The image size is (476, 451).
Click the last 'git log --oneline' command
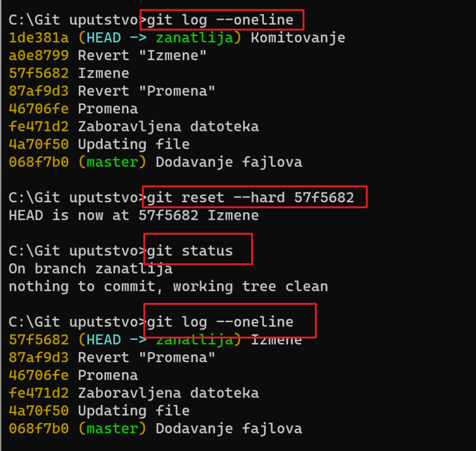(220, 322)
